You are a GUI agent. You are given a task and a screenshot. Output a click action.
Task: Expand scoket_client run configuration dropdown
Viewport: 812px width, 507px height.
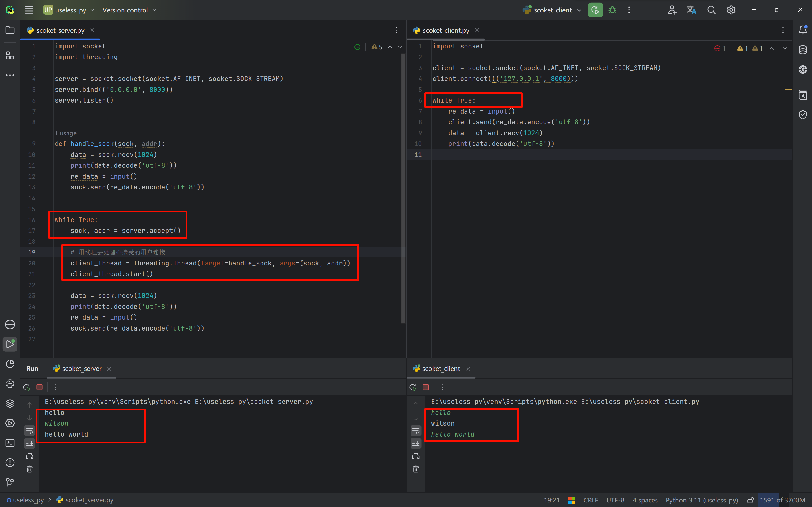(x=579, y=10)
